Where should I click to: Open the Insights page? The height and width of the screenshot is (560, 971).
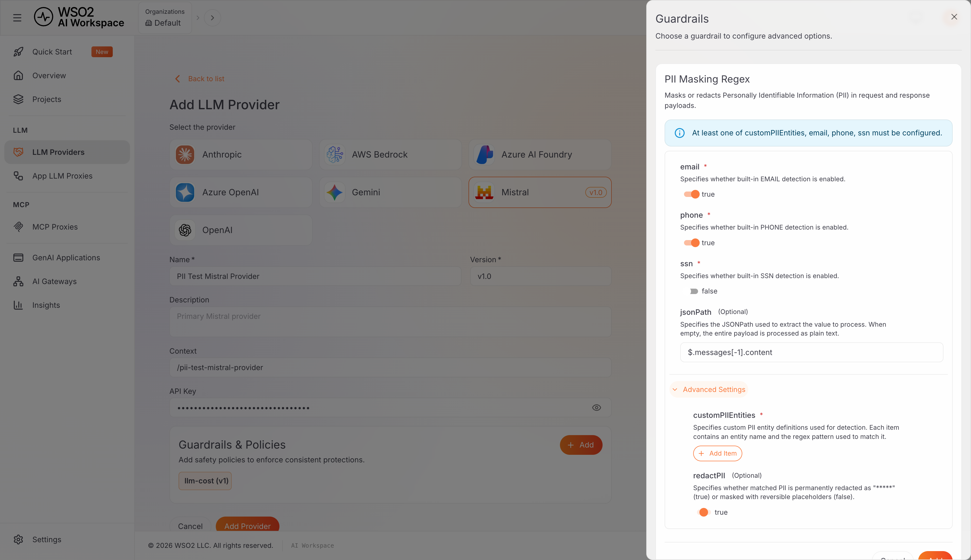(67, 305)
